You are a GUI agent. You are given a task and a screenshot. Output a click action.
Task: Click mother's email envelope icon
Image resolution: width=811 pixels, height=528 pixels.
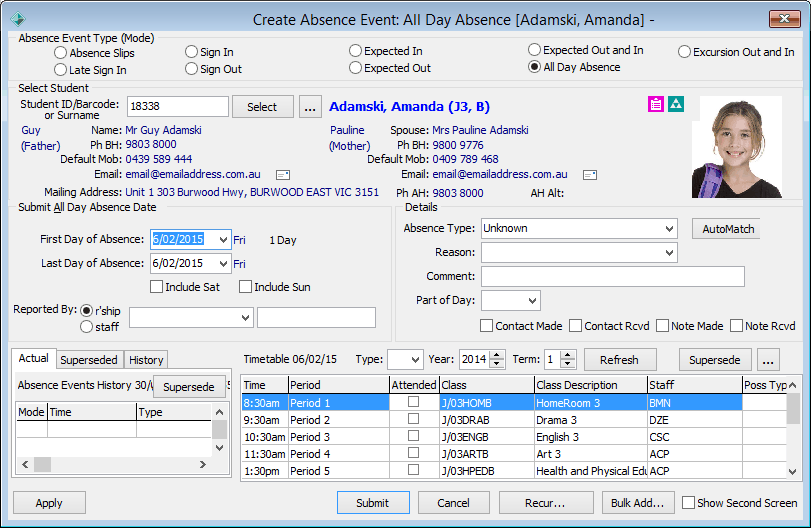[x=590, y=175]
